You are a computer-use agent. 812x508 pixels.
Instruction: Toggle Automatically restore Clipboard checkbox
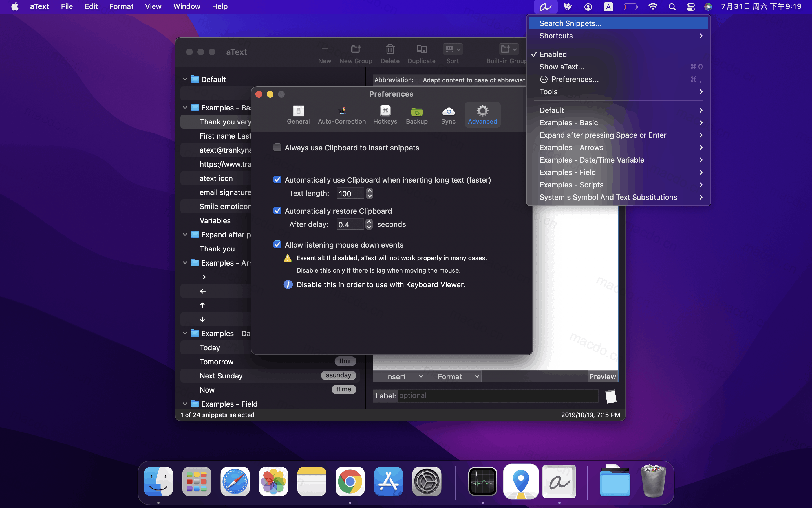click(277, 211)
